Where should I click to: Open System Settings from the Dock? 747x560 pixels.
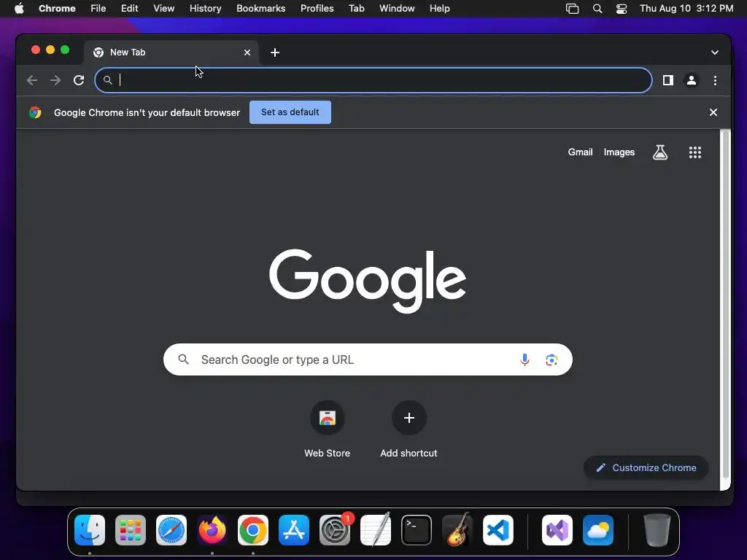(x=335, y=530)
